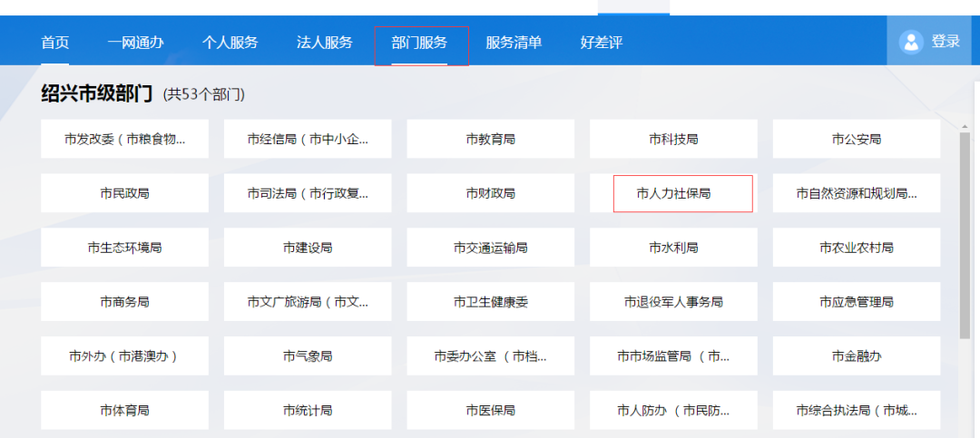
Task: Select the 市财政局 department
Action: tap(491, 193)
